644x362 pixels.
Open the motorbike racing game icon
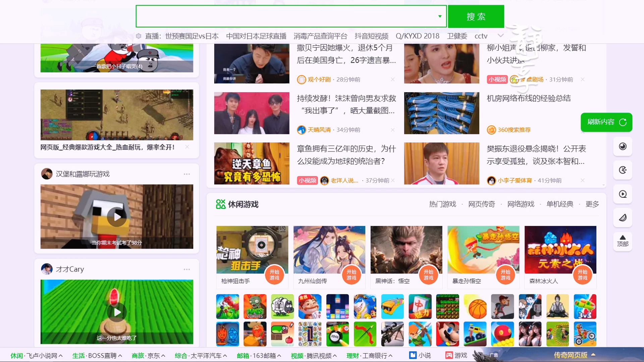pos(585,334)
